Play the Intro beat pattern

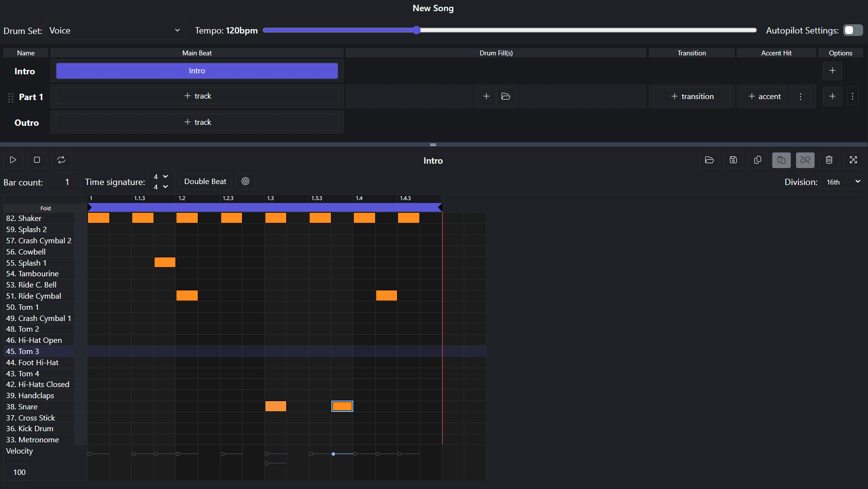[x=13, y=160]
